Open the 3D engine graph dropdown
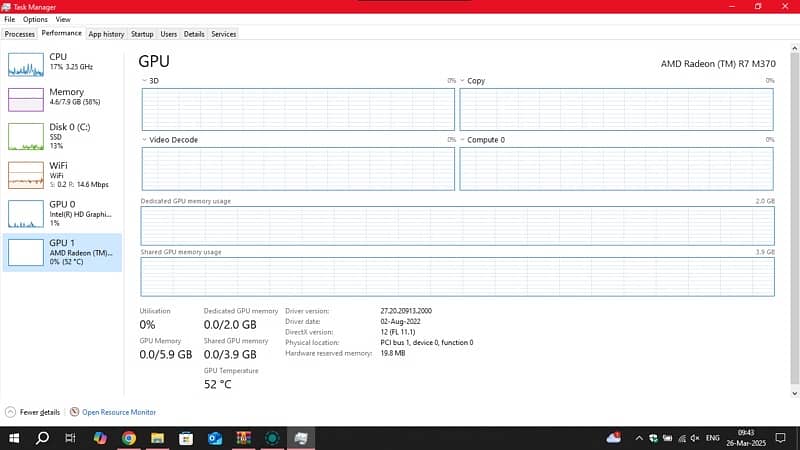This screenshot has height=450, width=800. [144, 81]
